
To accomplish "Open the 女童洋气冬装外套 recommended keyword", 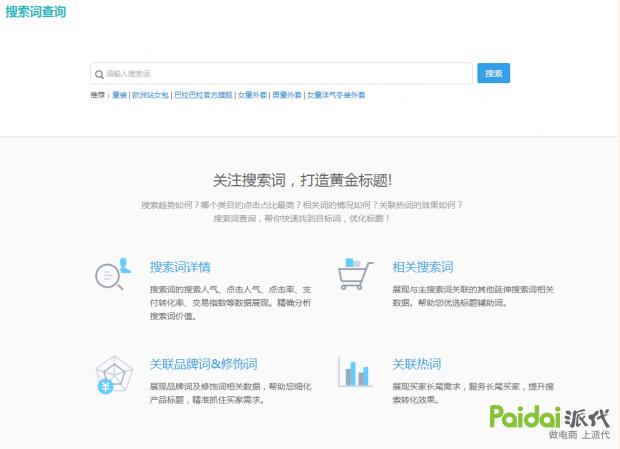I will 336,95.
